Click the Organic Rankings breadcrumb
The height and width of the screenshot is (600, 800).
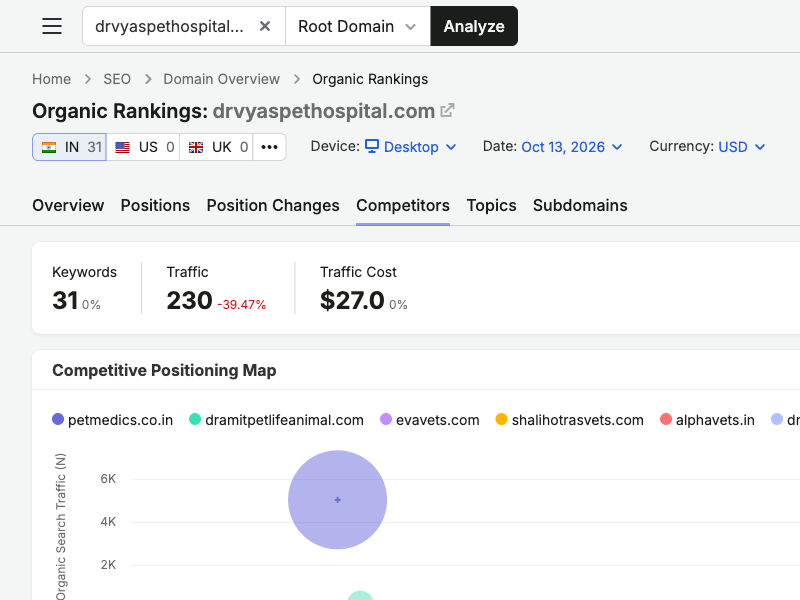pos(370,79)
